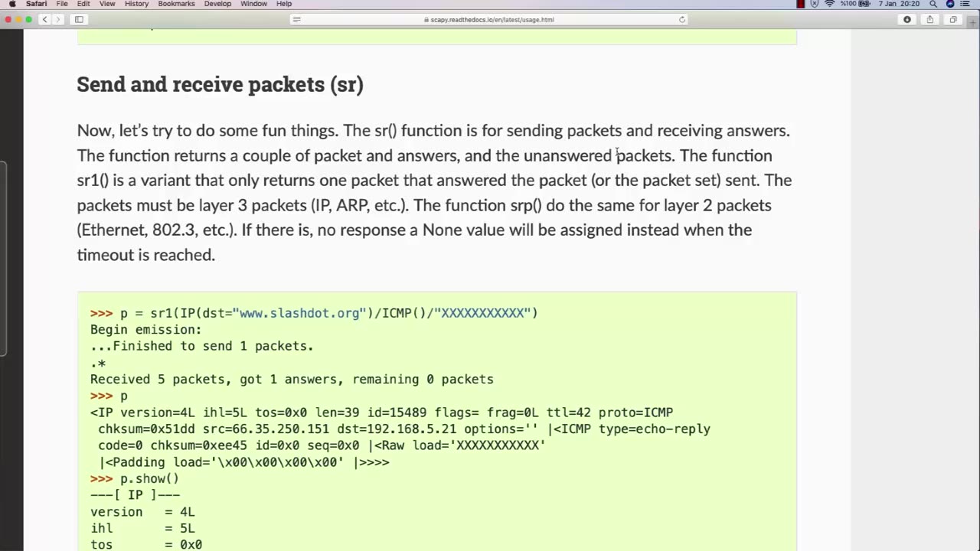This screenshot has width=980, height=551.
Task: Open the Develop menu
Action: coord(217,4)
